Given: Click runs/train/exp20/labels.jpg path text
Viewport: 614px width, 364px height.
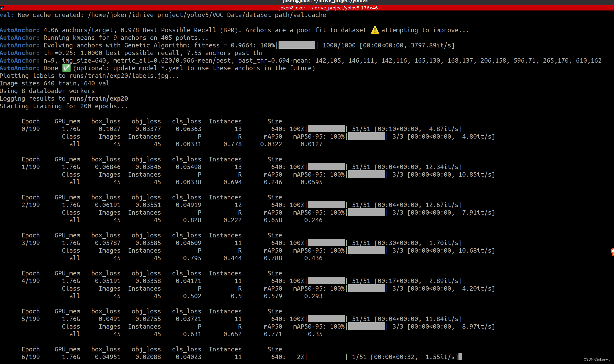Looking at the screenshot, I should pyautogui.click(x=119, y=76).
